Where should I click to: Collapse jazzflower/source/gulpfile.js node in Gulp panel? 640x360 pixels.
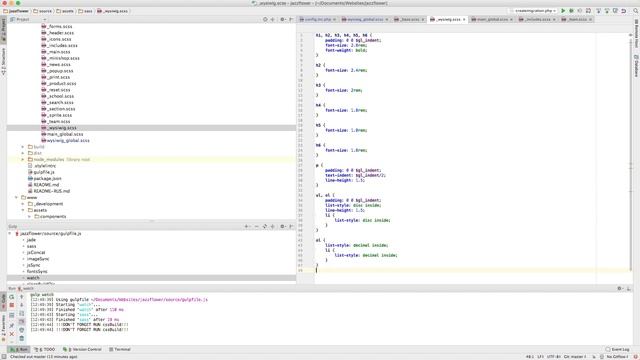pyautogui.click(x=10, y=233)
